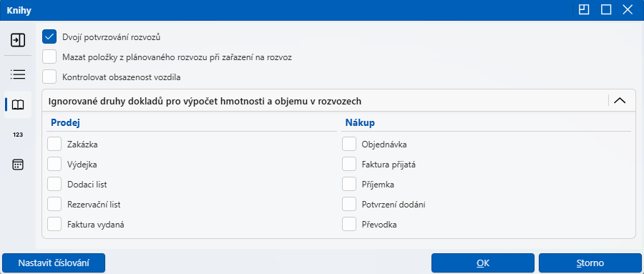Viewport: 644px width, 274px height.
Task: Check the Příjemka option
Action: [x=349, y=185]
